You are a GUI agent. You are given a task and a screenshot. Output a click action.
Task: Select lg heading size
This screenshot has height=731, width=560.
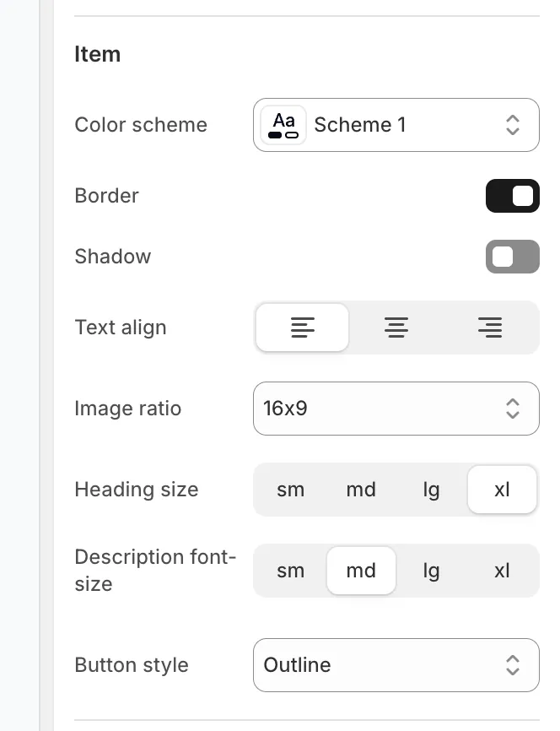click(x=432, y=490)
